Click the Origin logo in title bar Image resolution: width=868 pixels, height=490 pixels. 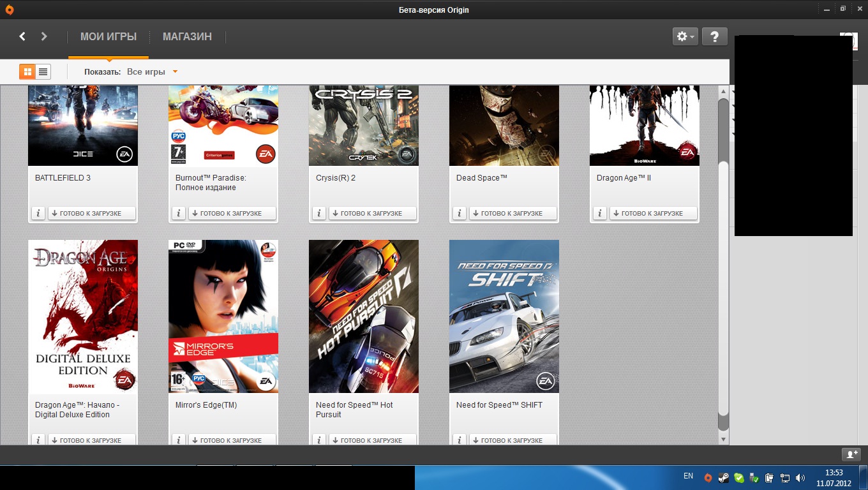click(9, 10)
